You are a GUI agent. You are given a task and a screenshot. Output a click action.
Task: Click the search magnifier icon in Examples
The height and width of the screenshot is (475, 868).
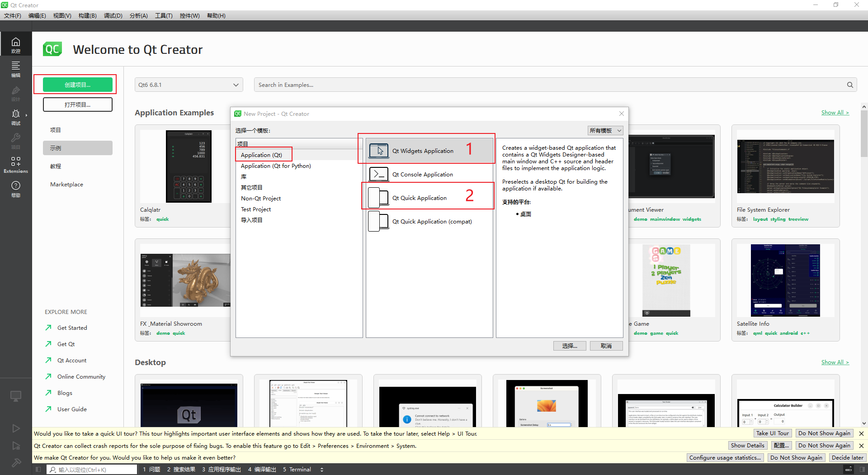(850, 85)
